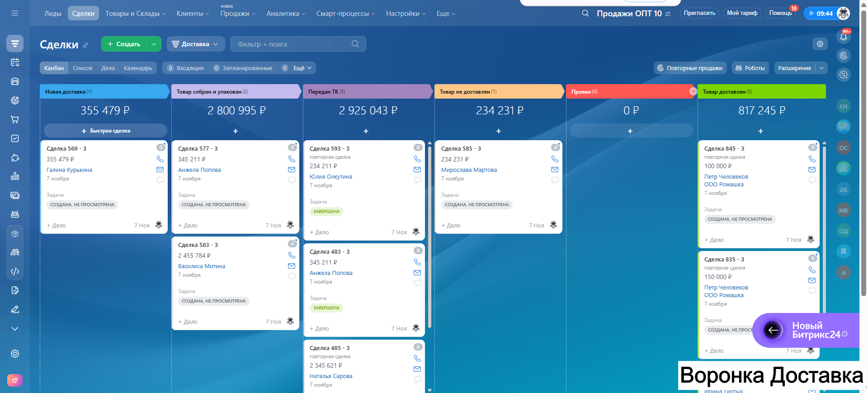Switch to the Календарь view tab

point(138,68)
